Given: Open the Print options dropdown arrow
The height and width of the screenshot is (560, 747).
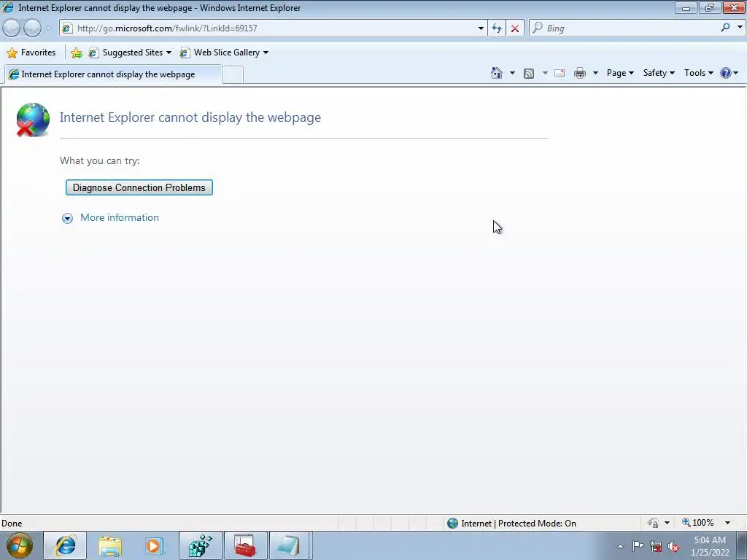Looking at the screenshot, I should (x=595, y=73).
